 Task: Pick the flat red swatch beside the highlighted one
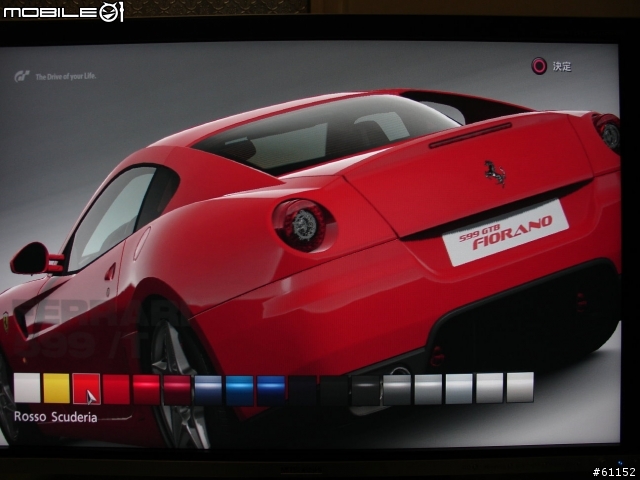(116, 389)
